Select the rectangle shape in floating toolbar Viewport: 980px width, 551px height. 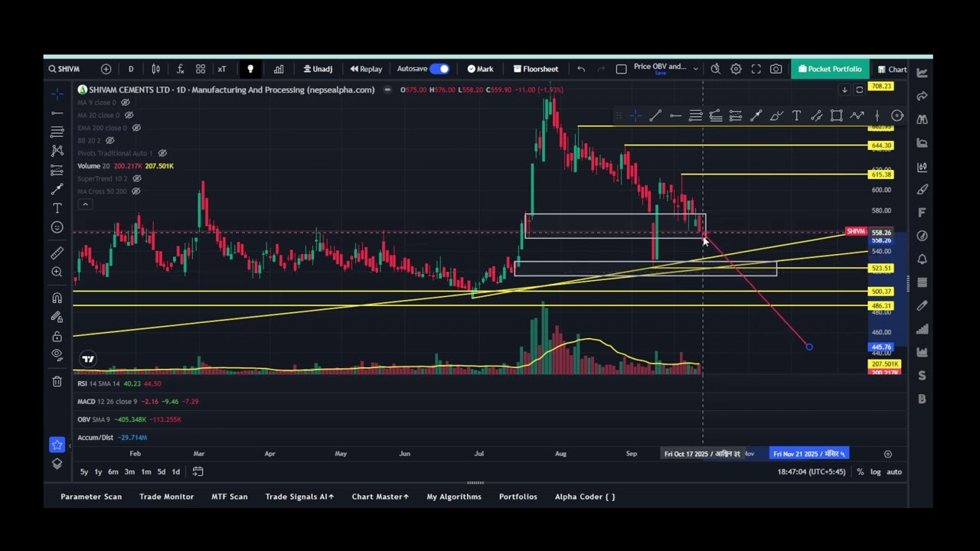(x=837, y=116)
